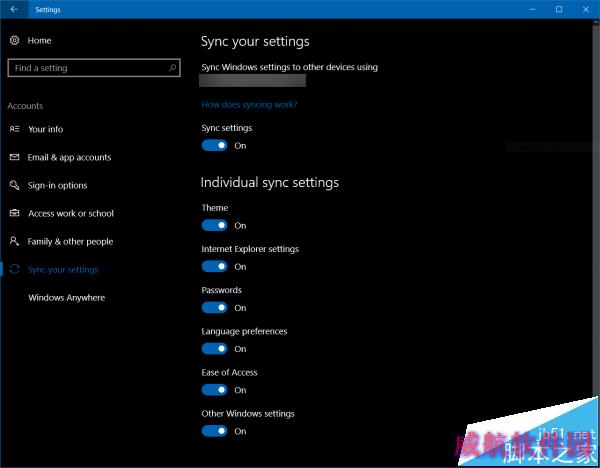The height and width of the screenshot is (468, 600).
Task: Click the Find a setting search box
Action: [88, 68]
